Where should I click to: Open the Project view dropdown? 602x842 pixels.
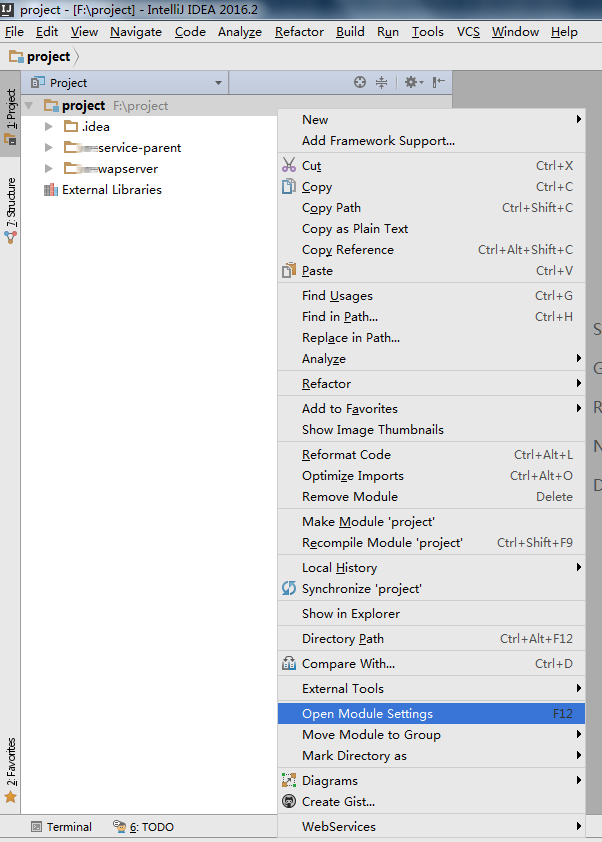coord(218,83)
